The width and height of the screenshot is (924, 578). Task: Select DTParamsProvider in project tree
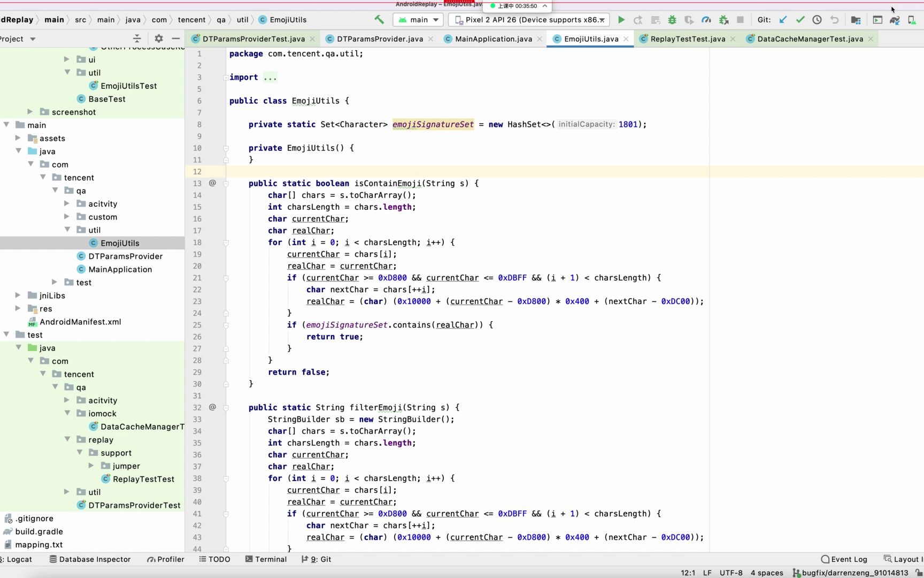(125, 256)
